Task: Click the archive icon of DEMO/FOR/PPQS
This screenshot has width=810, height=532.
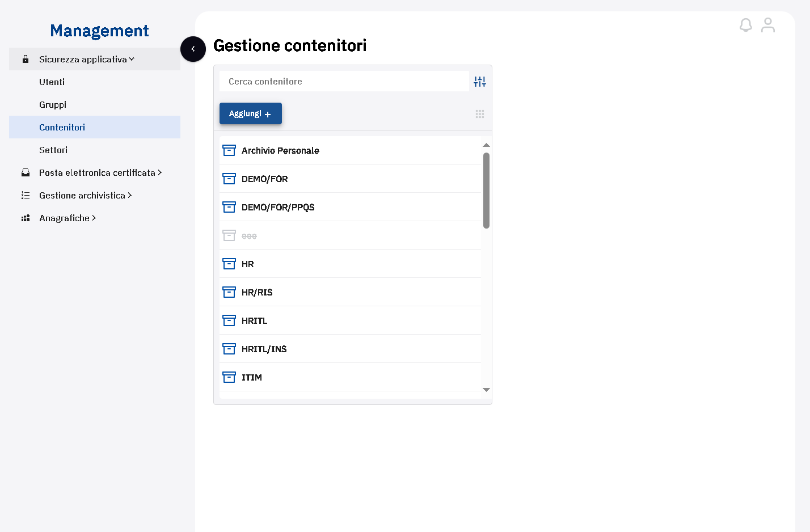Action: tap(229, 207)
